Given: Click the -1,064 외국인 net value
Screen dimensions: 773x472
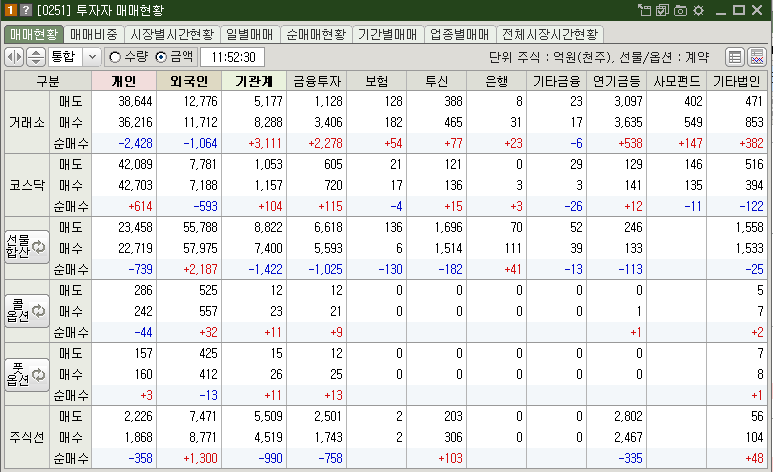Looking at the screenshot, I should [200, 144].
